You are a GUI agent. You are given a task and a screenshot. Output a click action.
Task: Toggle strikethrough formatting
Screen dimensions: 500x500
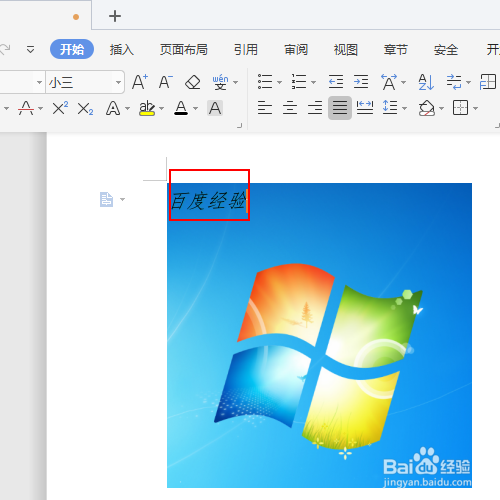click(x=26, y=108)
